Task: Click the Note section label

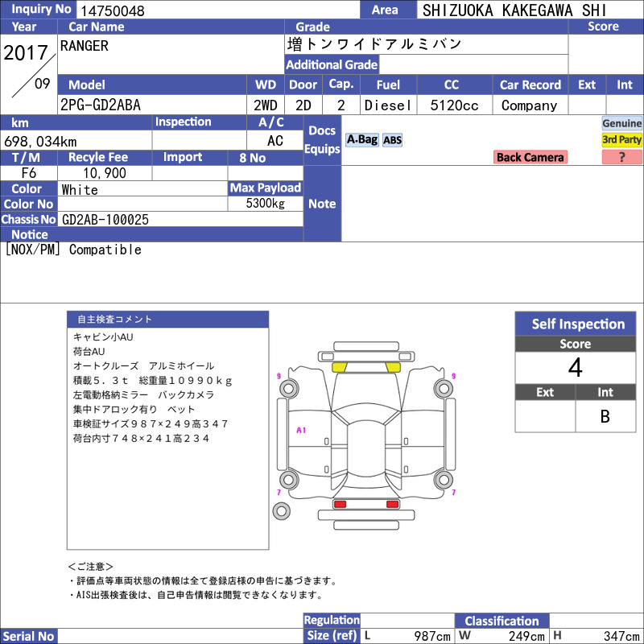Action: (x=322, y=204)
